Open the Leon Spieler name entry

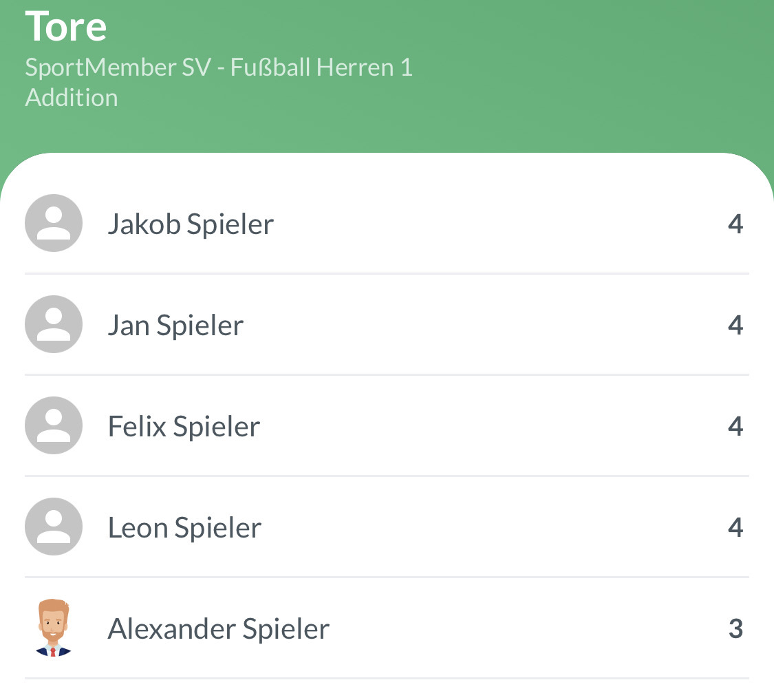184,528
